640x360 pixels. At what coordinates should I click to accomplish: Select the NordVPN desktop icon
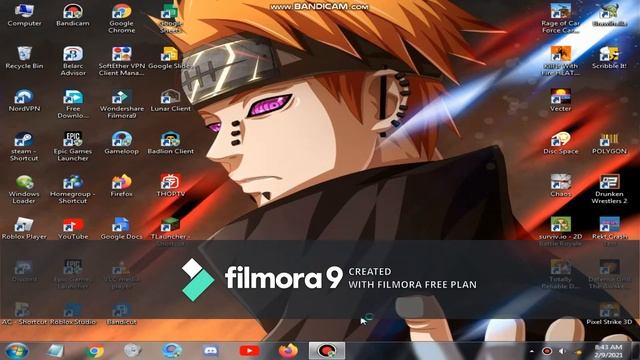pyautogui.click(x=24, y=100)
